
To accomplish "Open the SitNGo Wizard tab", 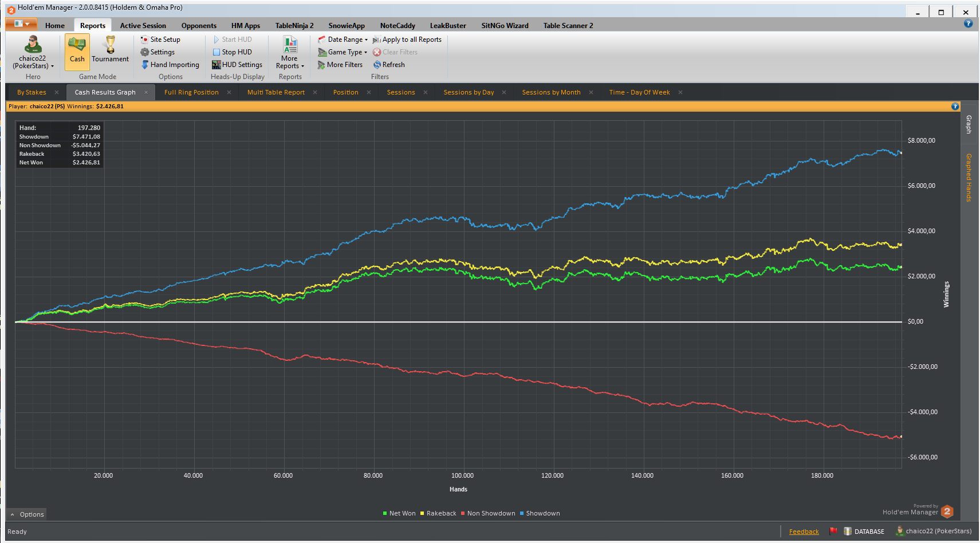I will pos(505,26).
